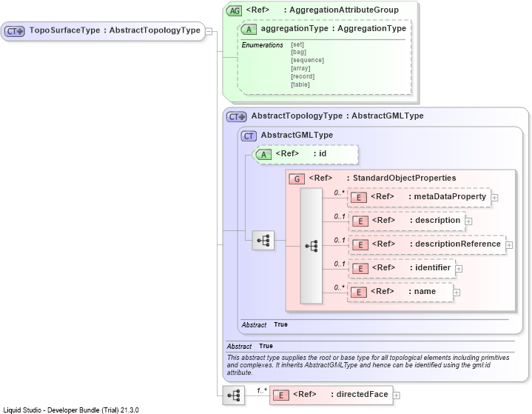Expand the descriptionReference element

pyautogui.click(x=509, y=245)
